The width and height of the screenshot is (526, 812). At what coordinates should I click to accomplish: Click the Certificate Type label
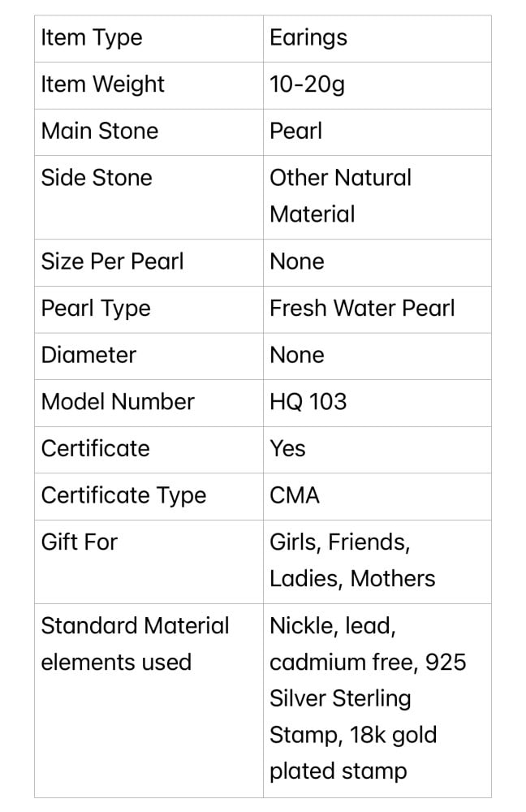[124, 495]
